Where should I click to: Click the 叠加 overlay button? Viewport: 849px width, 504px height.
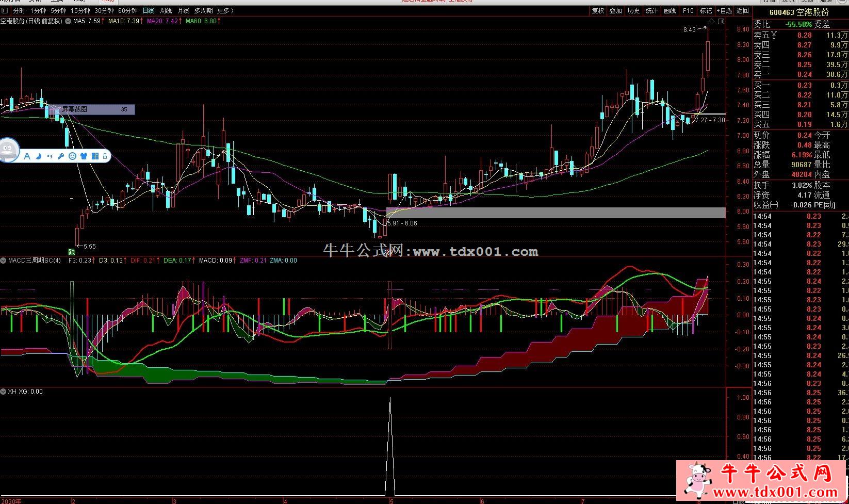[616, 10]
